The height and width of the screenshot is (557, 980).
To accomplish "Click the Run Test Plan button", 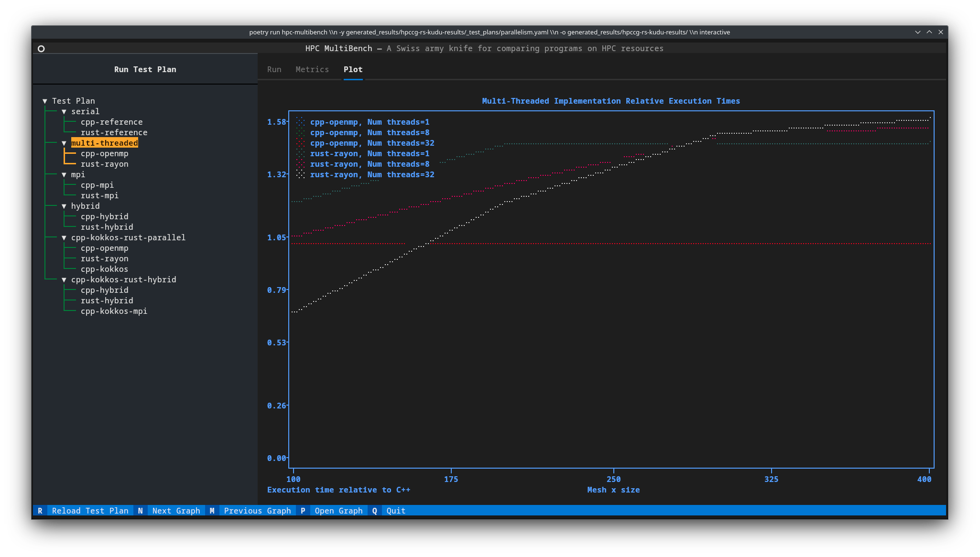I will click(x=145, y=69).
